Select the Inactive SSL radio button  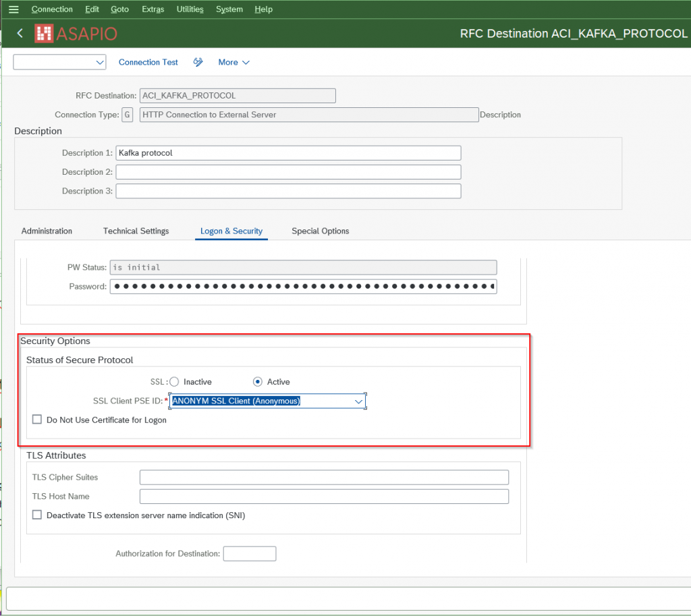174,382
